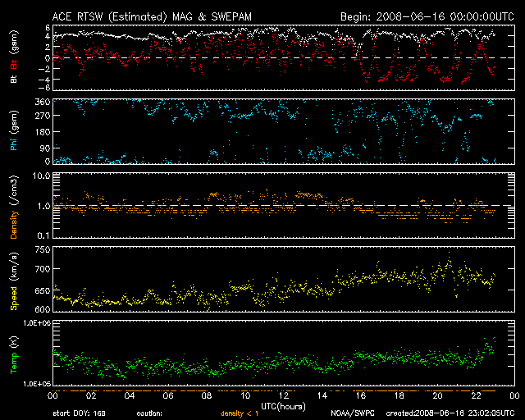Click the green Temp (K) axis label
The width and height of the screenshot is (525, 420).
pos(12,351)
